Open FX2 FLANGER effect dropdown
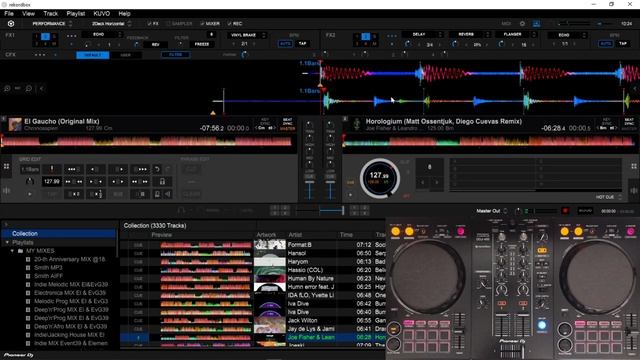The width and height of the screenshot is (640, 360). (516, 35)
